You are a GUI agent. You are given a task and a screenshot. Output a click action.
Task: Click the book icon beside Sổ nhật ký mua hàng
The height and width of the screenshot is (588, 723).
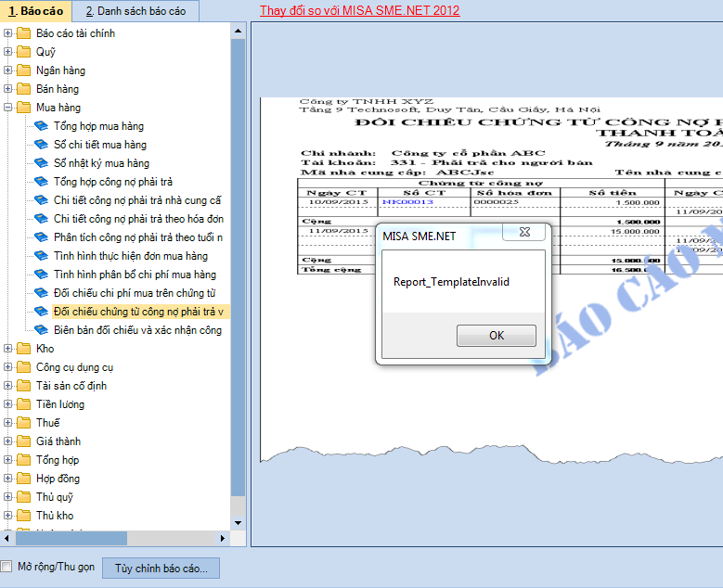point(41,163)
